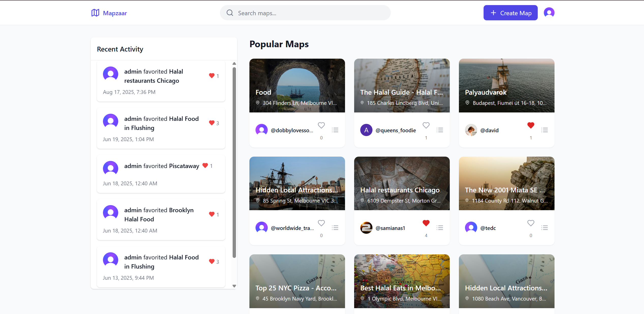644x314 pixels.
Task: Click Recent Activity scrollbar down arrow
Action: click(x=234, y=286)
